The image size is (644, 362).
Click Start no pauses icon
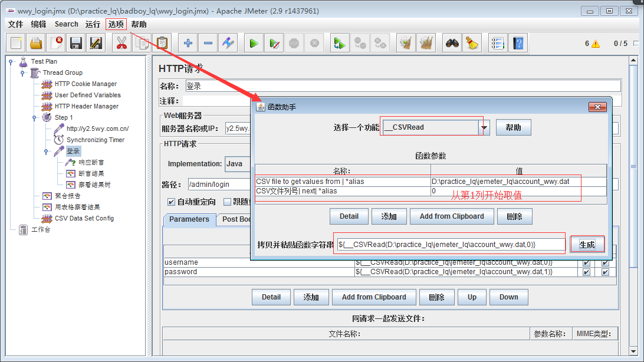pyautogui.click(x=274, y=43)
